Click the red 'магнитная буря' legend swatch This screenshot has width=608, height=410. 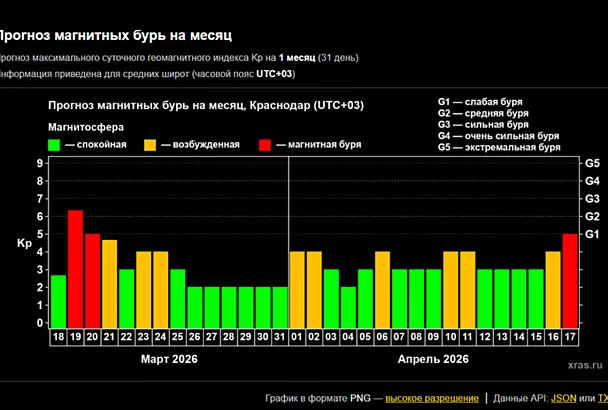(x=265, y=145)
